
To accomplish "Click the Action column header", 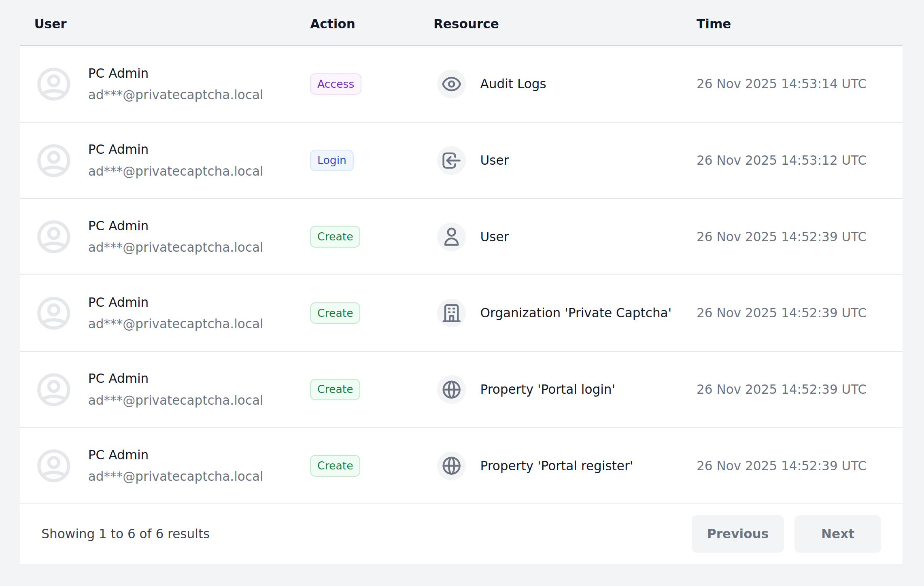I will [332, 24].
